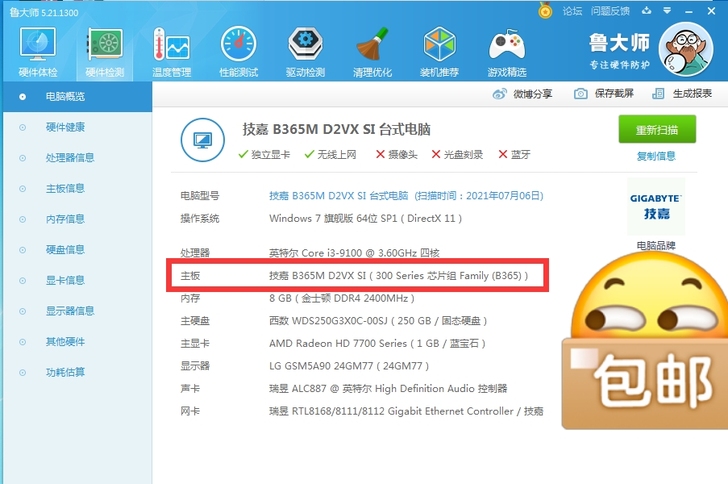
Task: Click the LG GSM5A90 24GM77 display value
Action: coord(349,366)
